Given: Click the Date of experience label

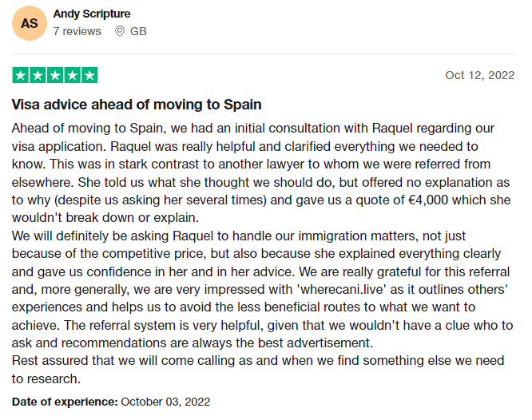Looking at the screenshot, I should click(65, 402).
